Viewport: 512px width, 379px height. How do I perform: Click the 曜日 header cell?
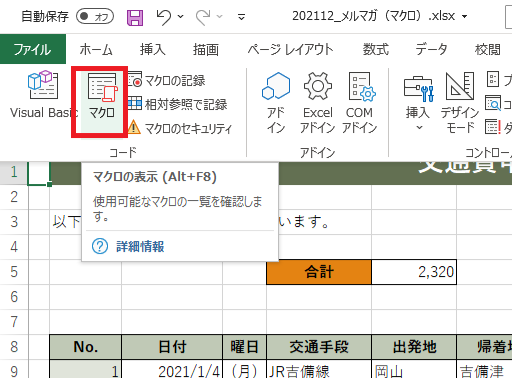pos(244,347)
